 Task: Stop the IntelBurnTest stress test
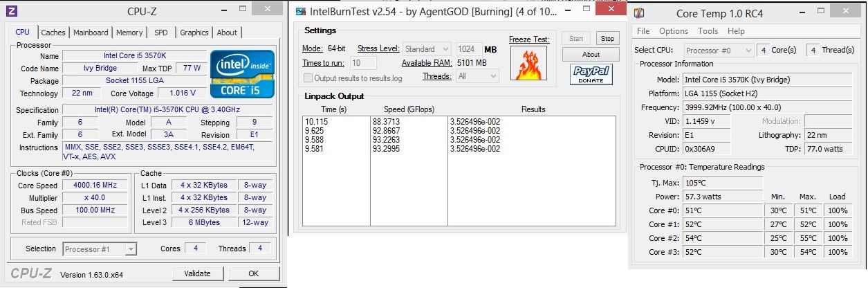coord(608,39)
